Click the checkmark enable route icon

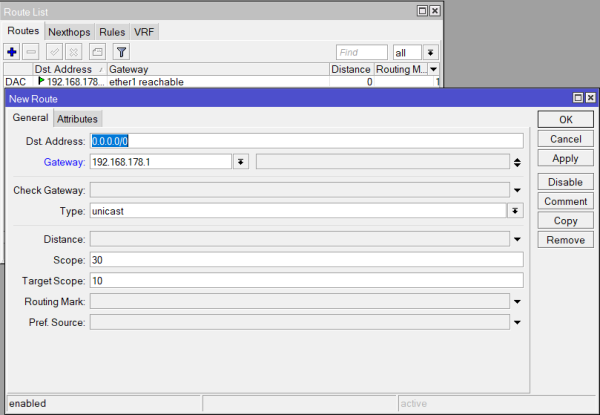click(x=55, y=51)
